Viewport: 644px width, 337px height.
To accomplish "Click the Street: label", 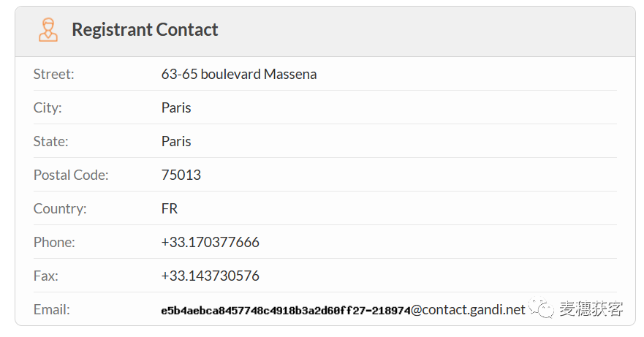I will pyautogui.click(x=54, y=75).
